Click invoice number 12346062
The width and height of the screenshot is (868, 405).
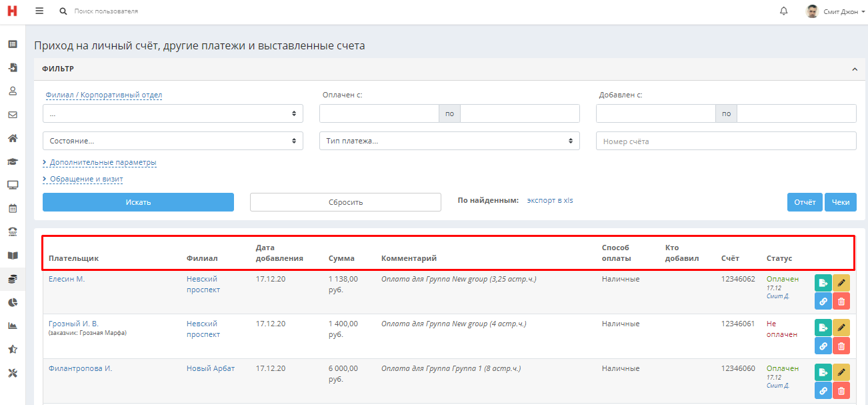(738, 279)
